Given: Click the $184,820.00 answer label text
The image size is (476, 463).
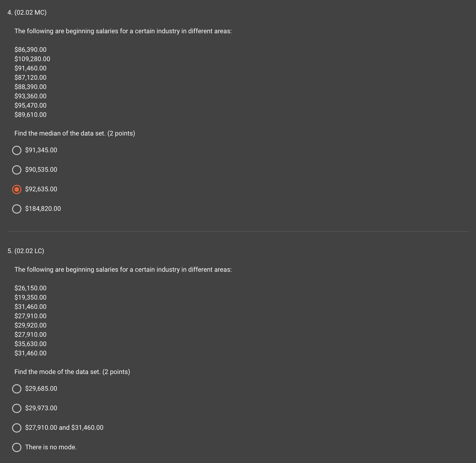Looking at the screenshot, I should (x=43, y=209).
